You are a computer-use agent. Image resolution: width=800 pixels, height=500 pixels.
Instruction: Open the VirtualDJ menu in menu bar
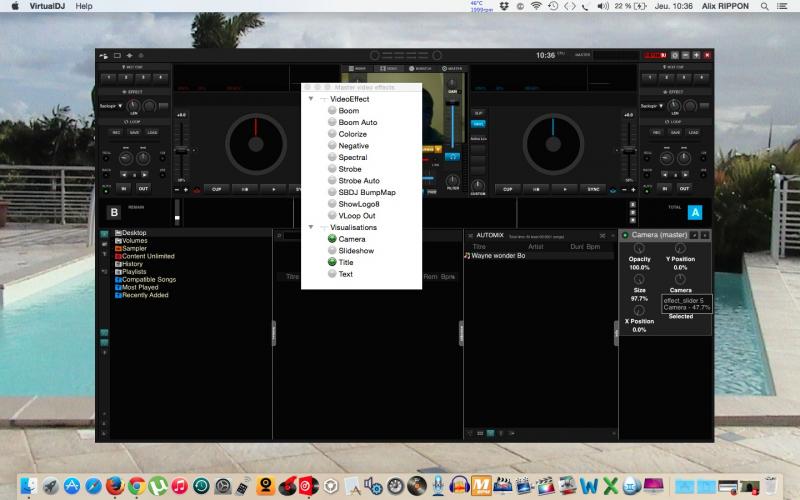(x=47, y=6)
